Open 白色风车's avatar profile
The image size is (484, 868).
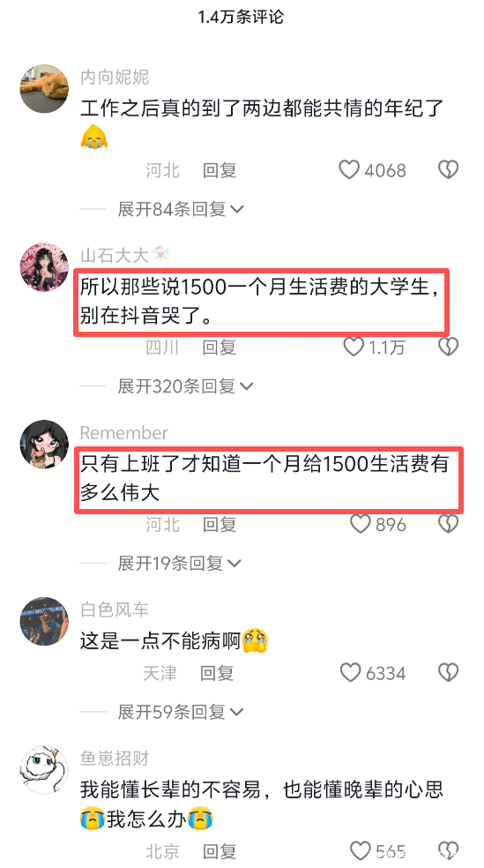44,620
